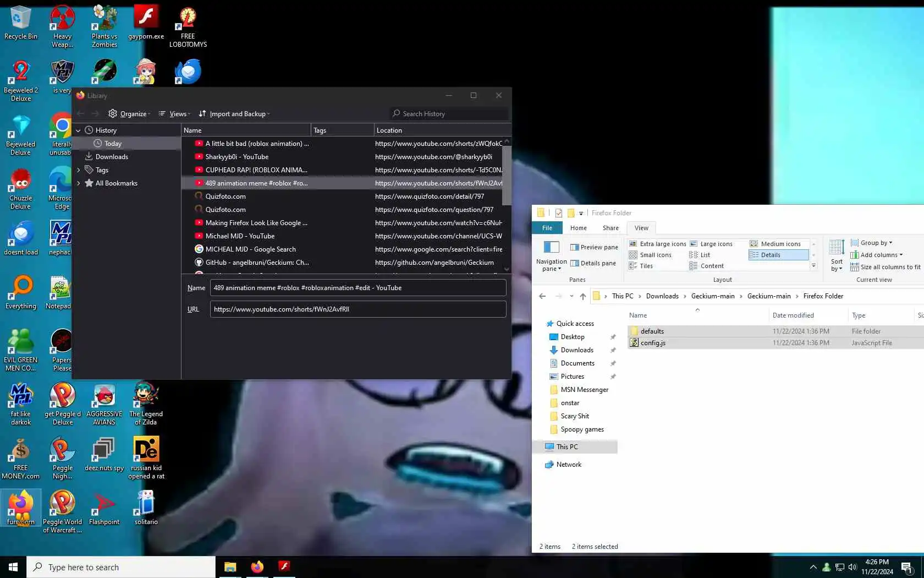Image resolution: width=924 pixels, height=578 pixels.
Task: Open Documents in Explorer Quick access
Action: 577,363
